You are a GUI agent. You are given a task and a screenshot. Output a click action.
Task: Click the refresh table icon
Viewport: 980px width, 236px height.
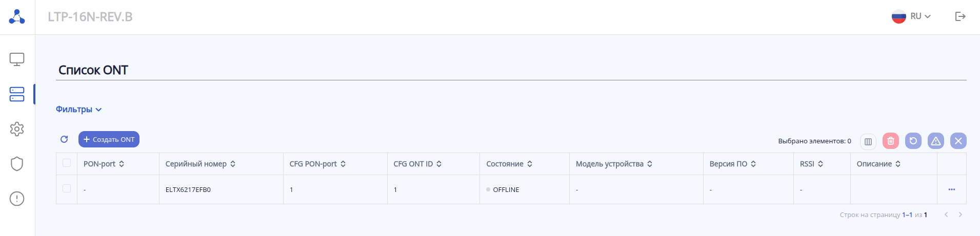click(64, 139)
